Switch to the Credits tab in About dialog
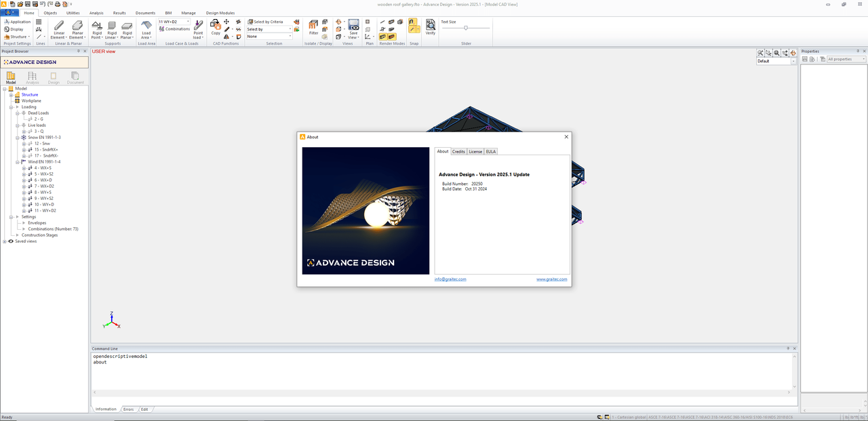Image resolution: width=868 pixels, height=421 pixels. 458,152
